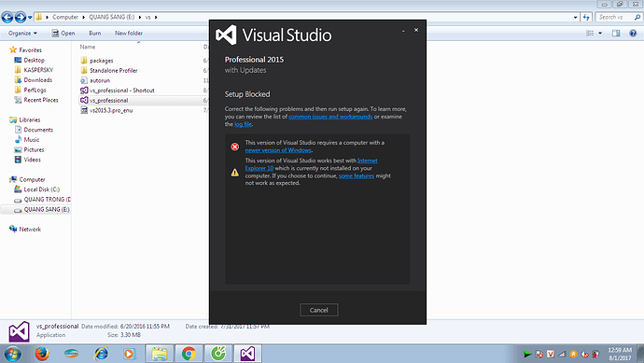Open recent pages dropdown next to Forward
This screenshot has width=644, height=363.
[30, 18]
